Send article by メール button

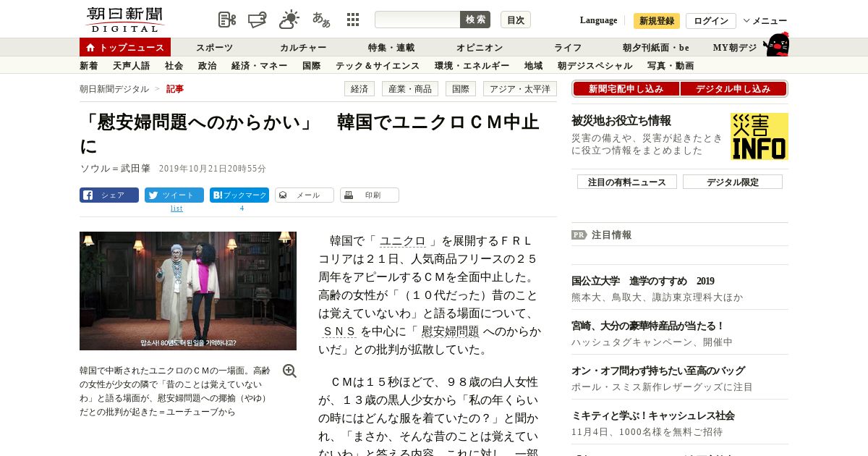click(x=305, y=195)
